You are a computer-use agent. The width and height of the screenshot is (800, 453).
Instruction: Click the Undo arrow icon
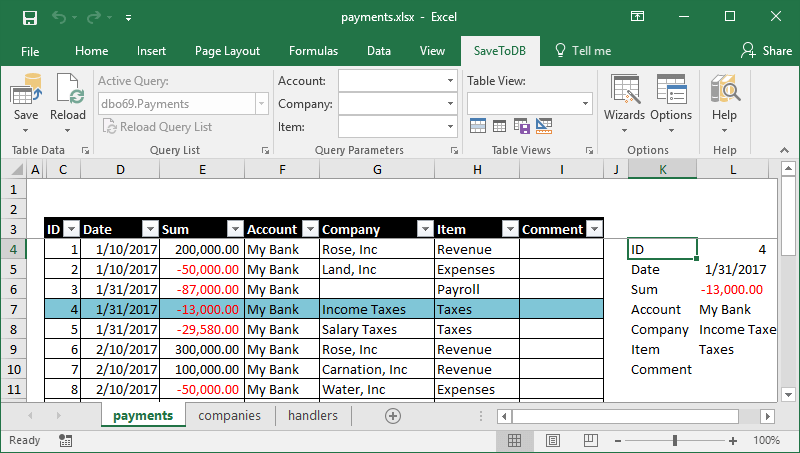point(59,18)
